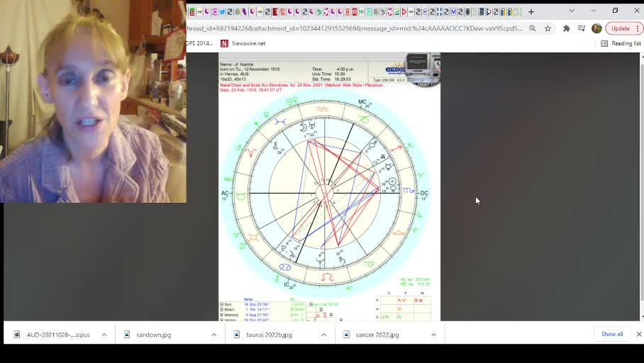Click the page scrollbar down arrow
644x363 pixels.
click(642, 317)
